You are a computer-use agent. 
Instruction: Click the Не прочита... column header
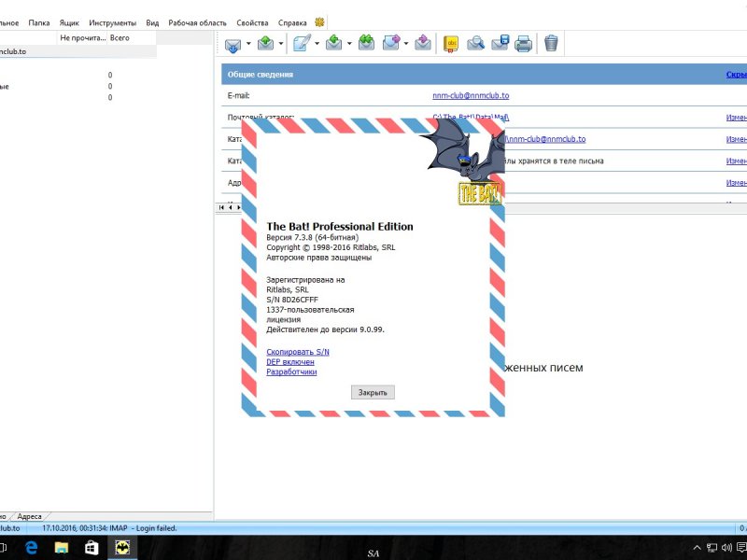point(83,38)
